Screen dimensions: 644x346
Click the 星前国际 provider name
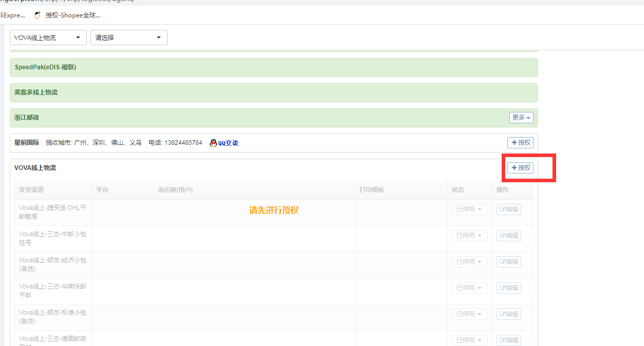27,143
